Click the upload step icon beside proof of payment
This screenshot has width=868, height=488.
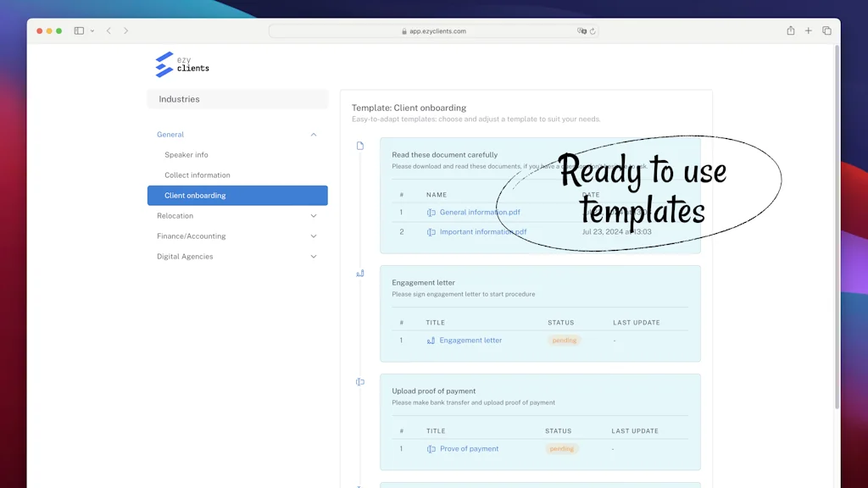360,382
